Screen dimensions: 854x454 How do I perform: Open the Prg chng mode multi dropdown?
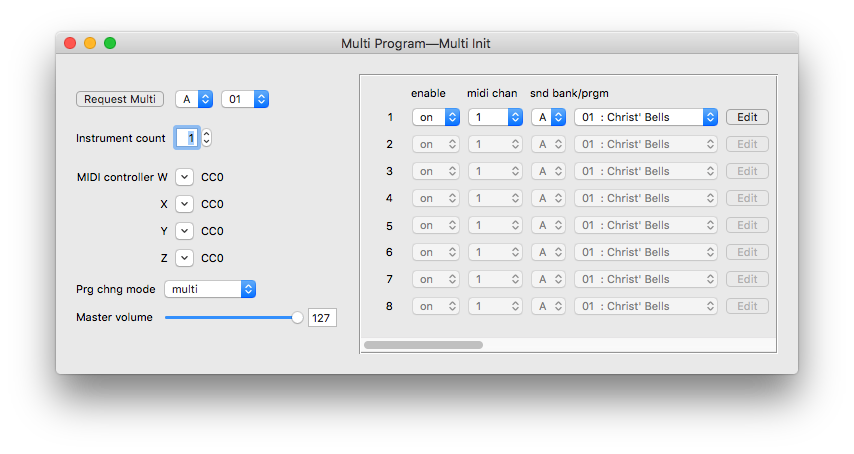point(210,289)
